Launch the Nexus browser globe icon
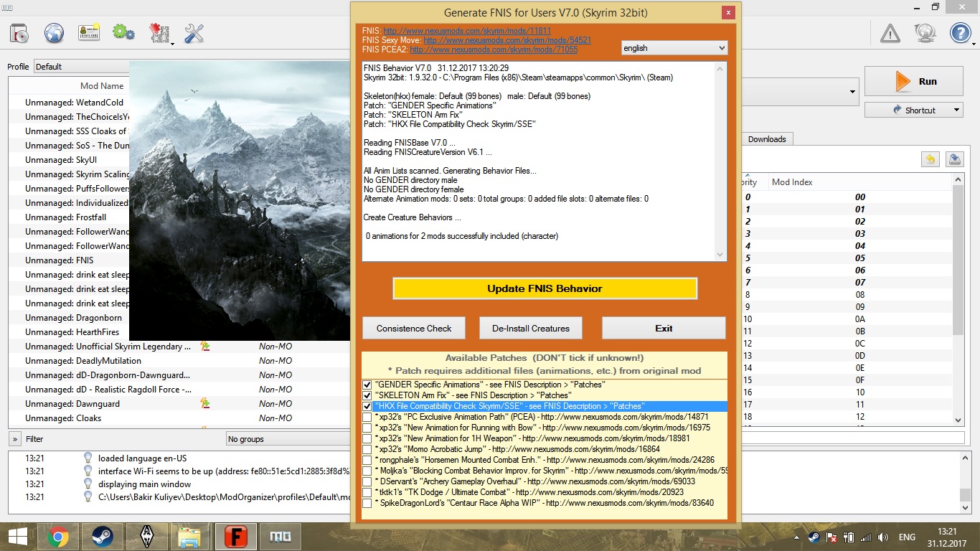Viewport: 980px width, 551px height. click(55, 32)
